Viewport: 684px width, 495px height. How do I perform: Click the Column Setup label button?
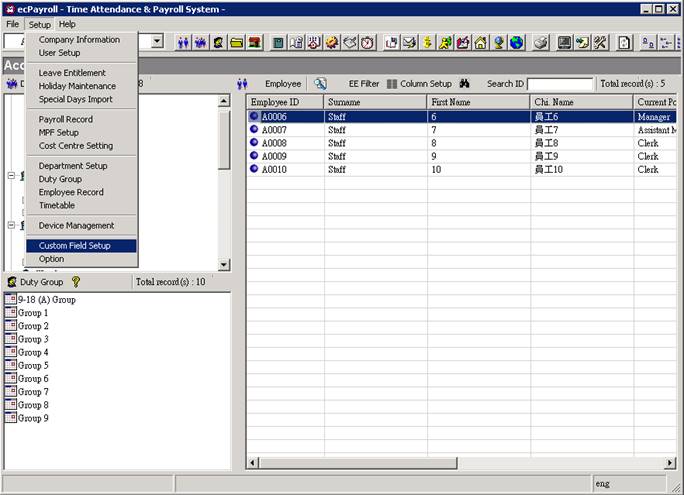[x=426, y=84]
